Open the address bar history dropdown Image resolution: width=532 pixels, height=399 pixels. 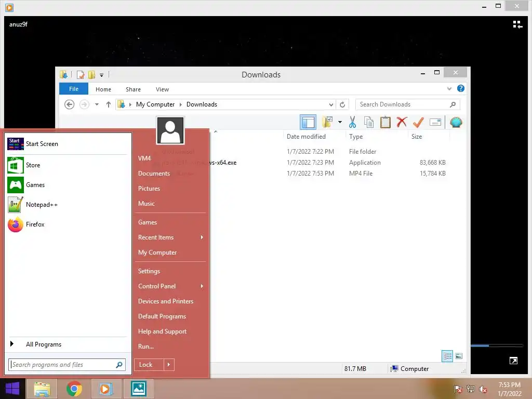click(x=331, y=104)
